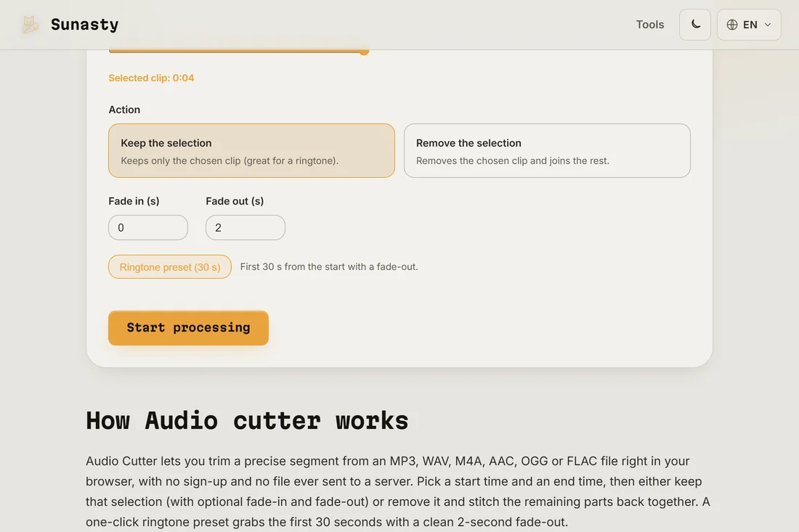Click the Start processing button
Image resolution: width=799 pixels, height=532 pixels.
click(188, 328)
